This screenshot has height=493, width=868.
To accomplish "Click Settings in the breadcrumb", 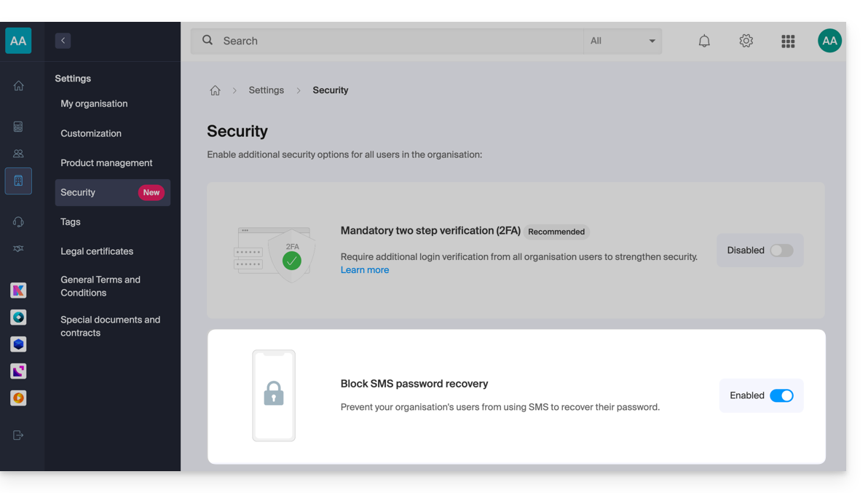I will [x=267, y=90].
